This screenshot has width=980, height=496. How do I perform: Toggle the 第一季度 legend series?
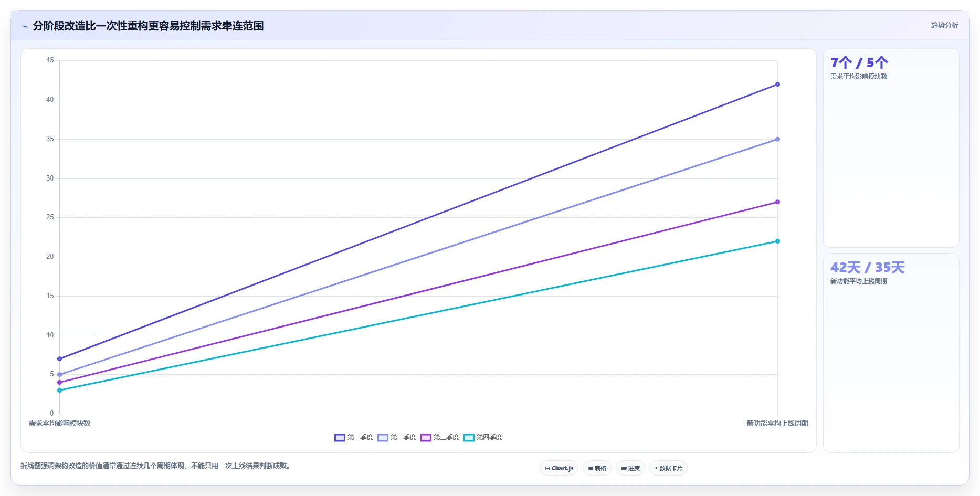click(354, 437)
